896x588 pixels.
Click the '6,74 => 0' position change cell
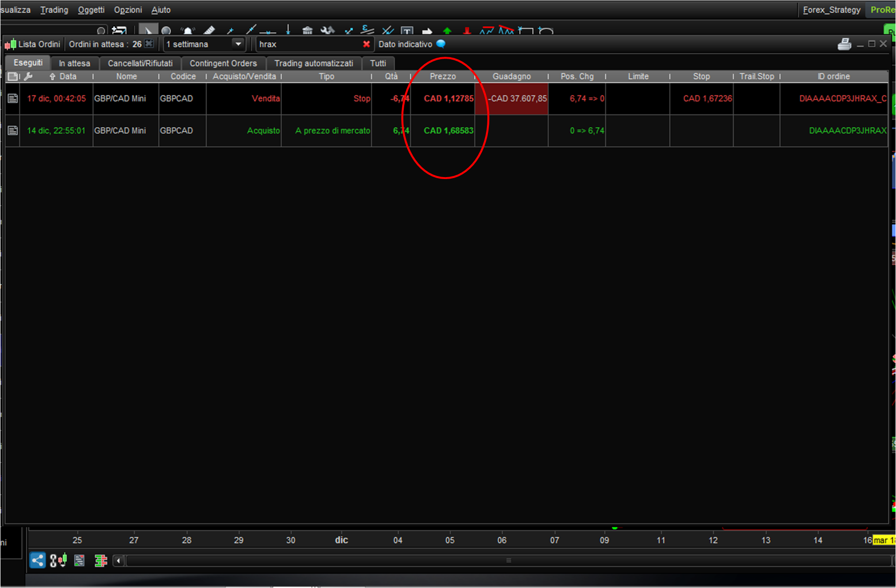[577, 98]
